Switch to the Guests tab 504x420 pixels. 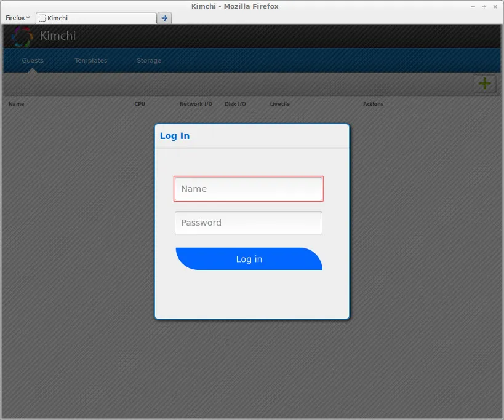click(32, 60)
